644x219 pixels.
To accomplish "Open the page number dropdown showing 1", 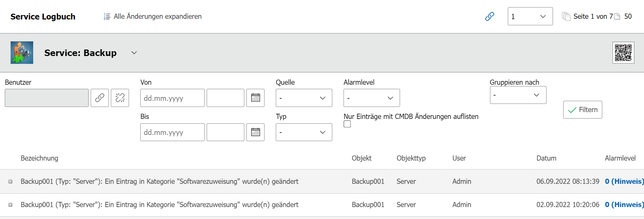I will point(530,16).
